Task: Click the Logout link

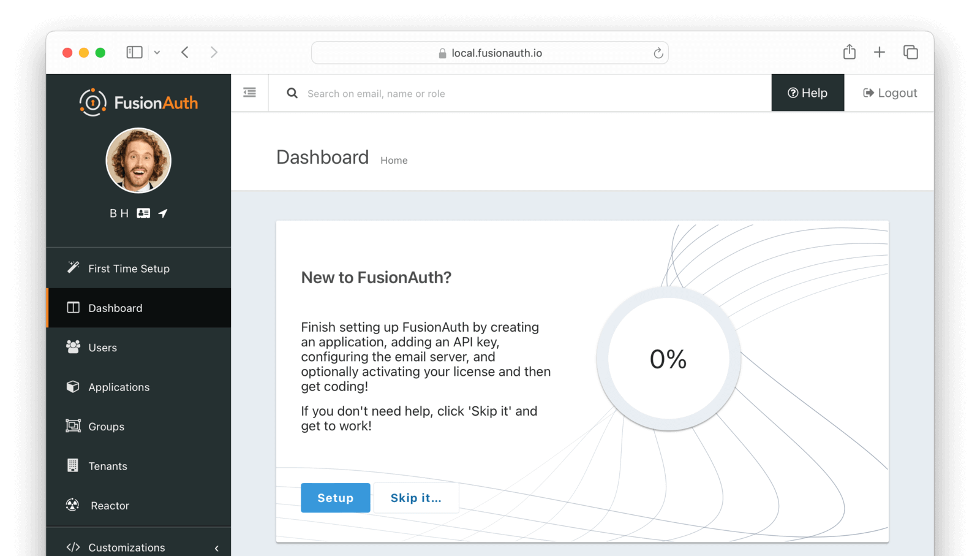Action: coord(890,93)
